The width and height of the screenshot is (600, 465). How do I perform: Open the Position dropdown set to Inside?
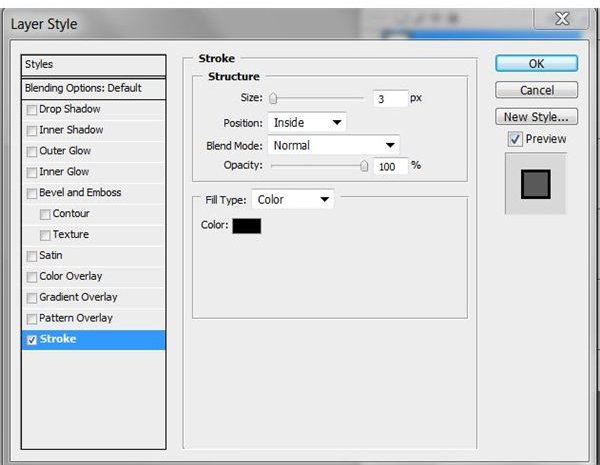coord(307,122)
